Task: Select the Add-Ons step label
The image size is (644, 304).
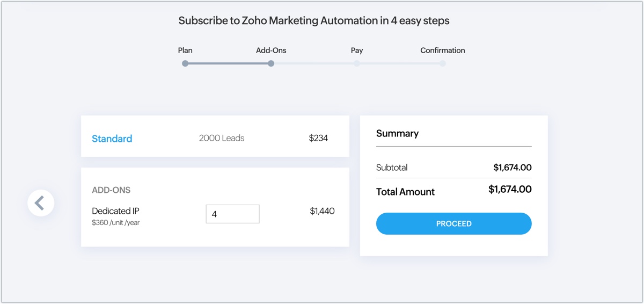Action: pyautogui.click(x=271, y=50)
